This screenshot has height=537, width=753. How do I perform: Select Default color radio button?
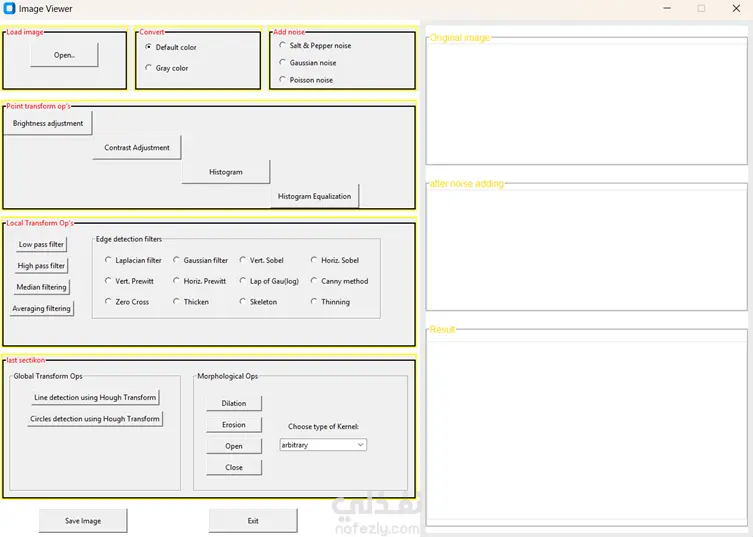(x=148, y=47)
